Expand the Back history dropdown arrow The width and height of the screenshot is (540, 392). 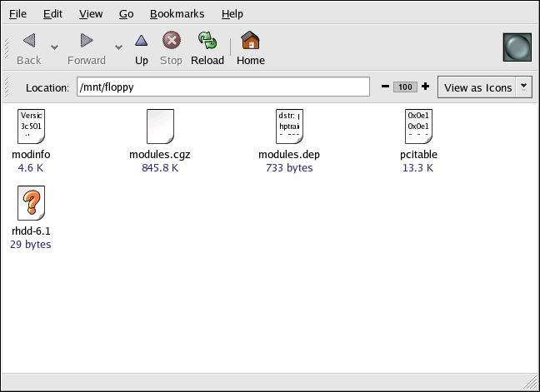55,47
